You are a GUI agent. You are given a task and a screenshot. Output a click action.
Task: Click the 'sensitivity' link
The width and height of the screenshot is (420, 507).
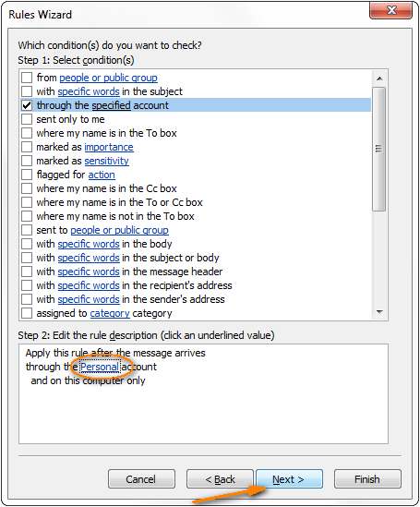coord(107,161)
